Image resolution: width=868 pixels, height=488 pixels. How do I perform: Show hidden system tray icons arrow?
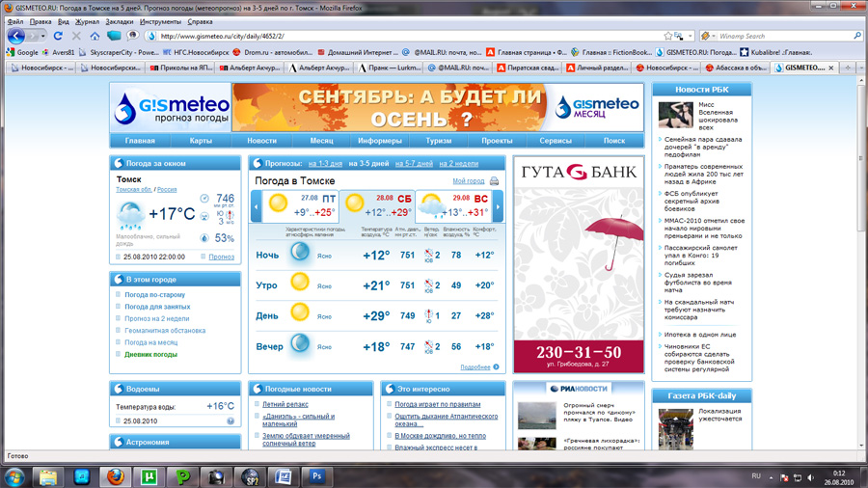[772, 477]
